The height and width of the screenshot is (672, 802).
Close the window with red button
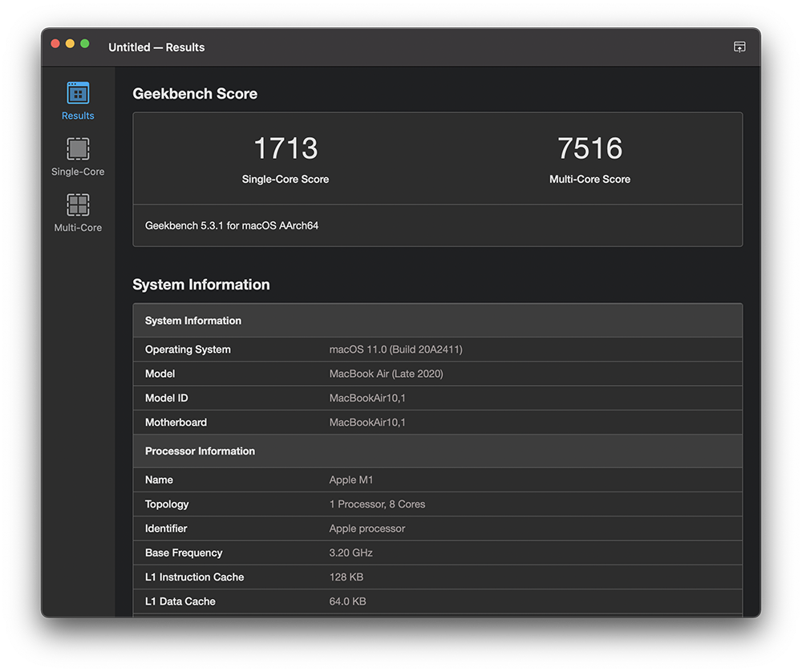[55, 44]
